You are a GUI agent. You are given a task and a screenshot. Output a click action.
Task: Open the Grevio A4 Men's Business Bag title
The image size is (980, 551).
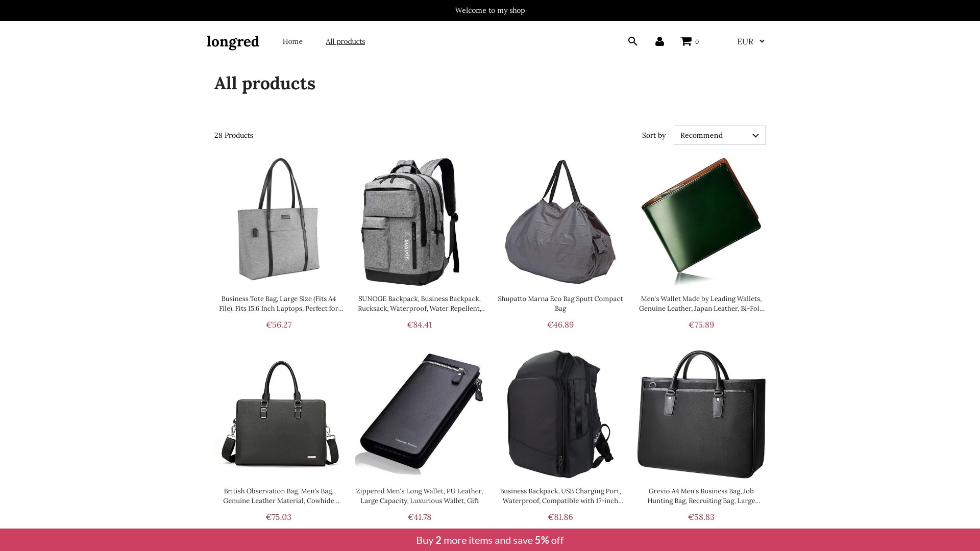701,496
